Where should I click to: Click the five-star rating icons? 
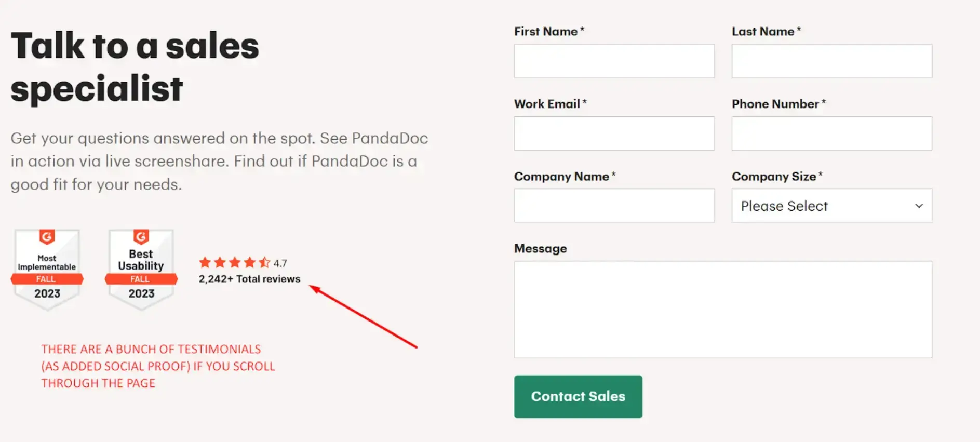tap(234, 262)
